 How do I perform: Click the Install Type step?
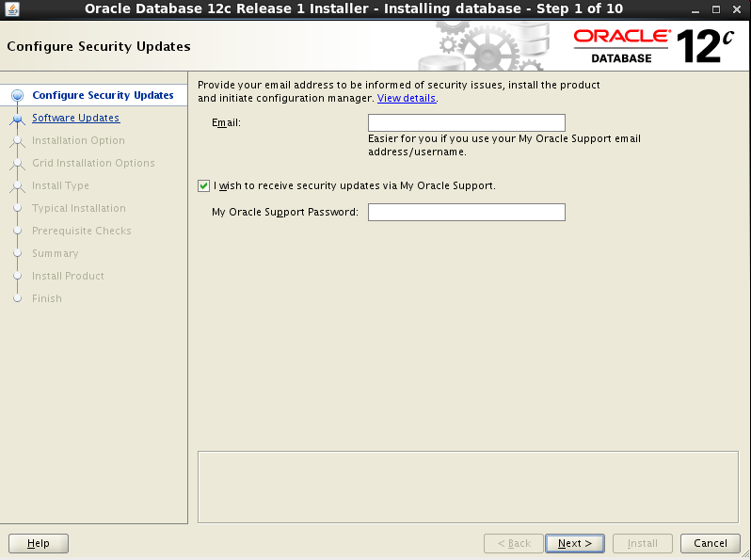(60, 185)
